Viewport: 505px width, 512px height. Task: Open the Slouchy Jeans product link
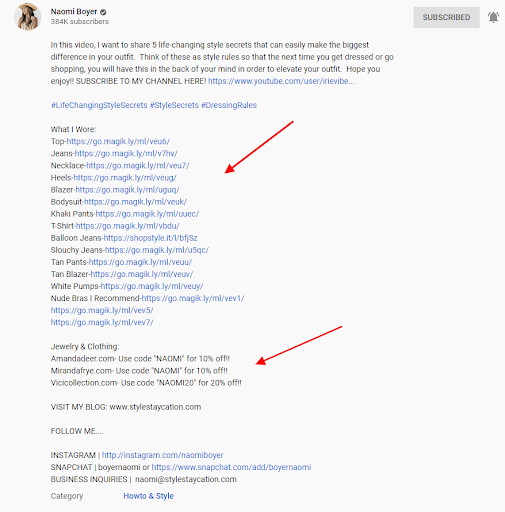pos(157,250)
